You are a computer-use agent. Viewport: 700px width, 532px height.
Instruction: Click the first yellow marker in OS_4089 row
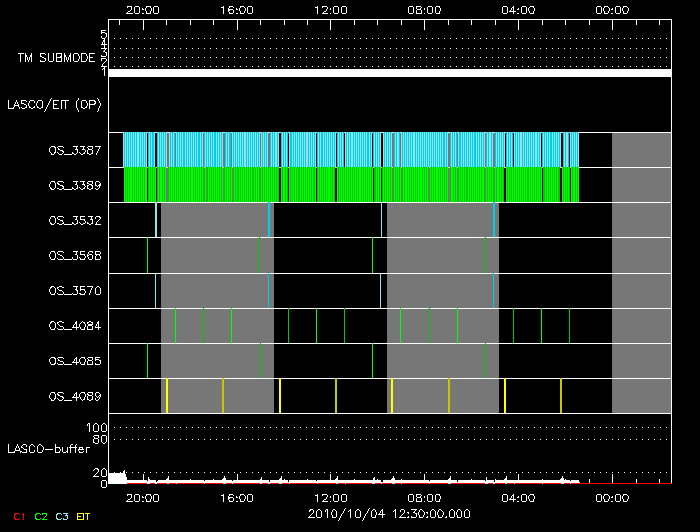coord(167,396)
